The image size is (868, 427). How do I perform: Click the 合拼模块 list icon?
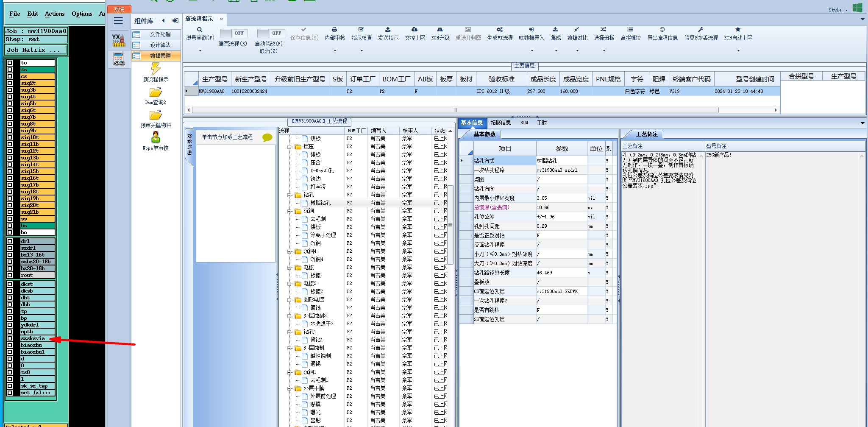click(630, 30)
